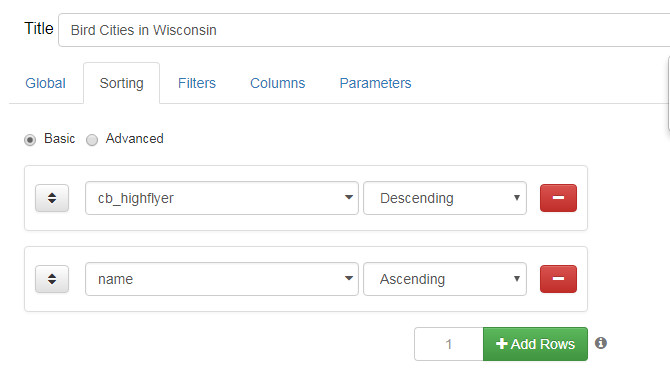The width and height of the screenshot is (670, 368).
Task: Remove the name sorting row
Action: 558,279
